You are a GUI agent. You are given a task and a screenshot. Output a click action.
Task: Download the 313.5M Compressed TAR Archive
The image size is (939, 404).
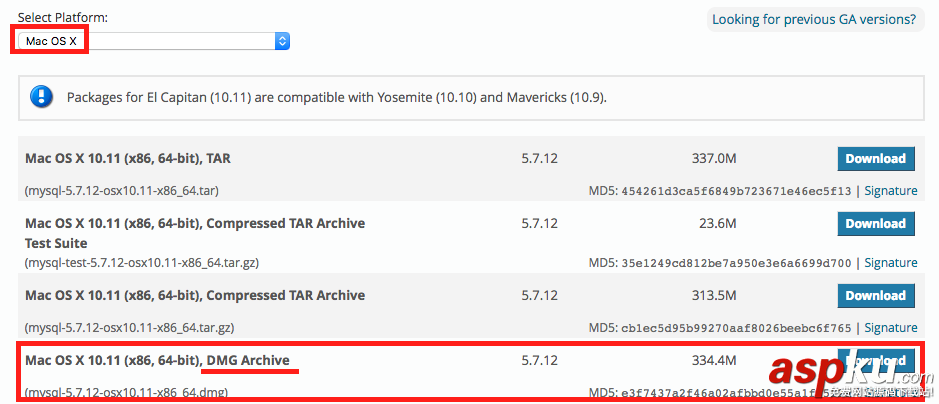876,295
